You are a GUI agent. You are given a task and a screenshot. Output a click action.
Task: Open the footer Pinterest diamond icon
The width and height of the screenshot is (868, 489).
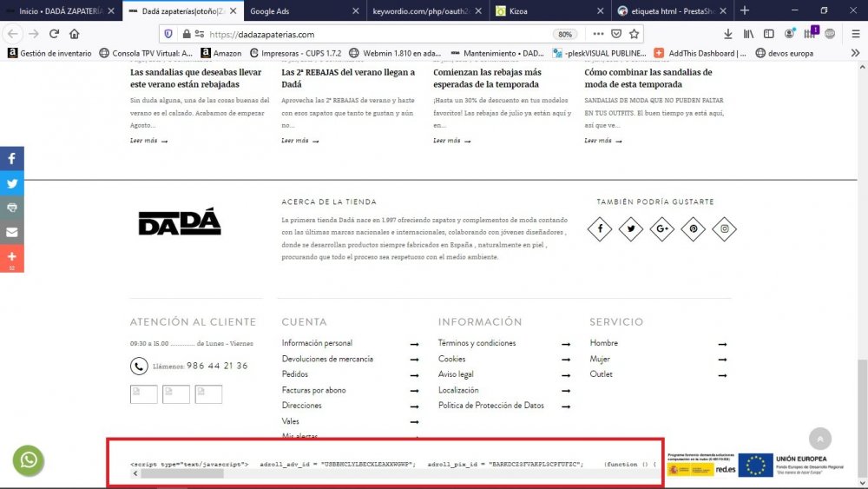(x=693, y=228)
